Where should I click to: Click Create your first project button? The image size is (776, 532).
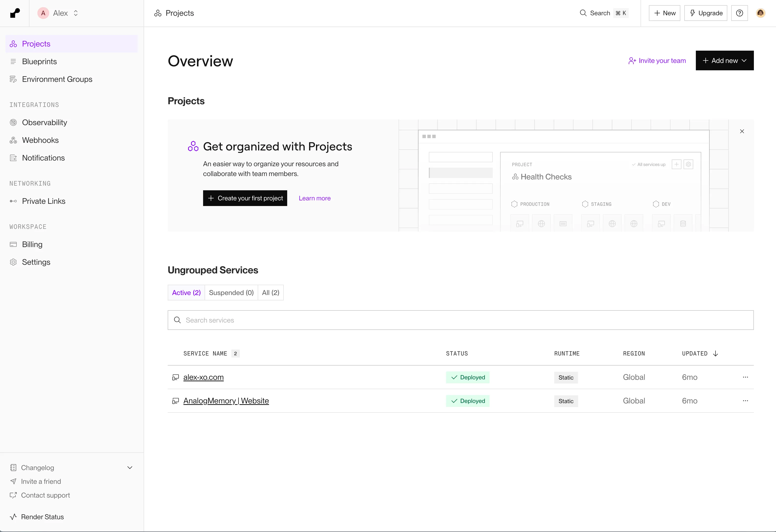245,198
